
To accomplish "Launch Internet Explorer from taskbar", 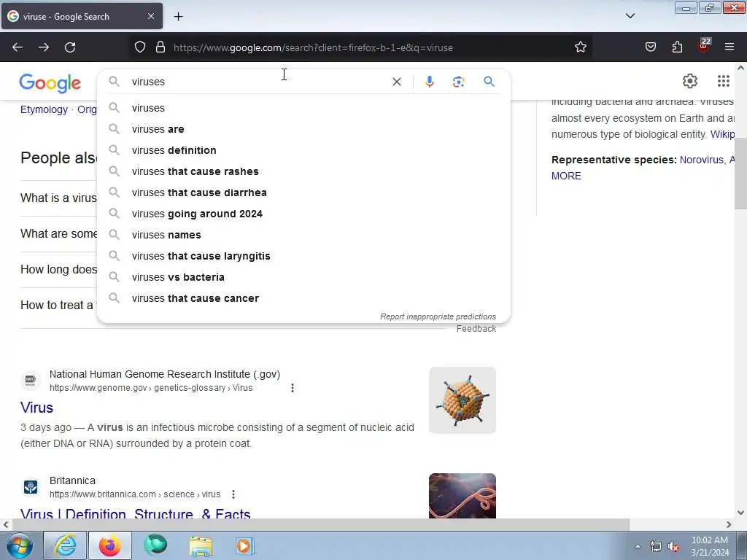I will pyautogui.click(x=65, y=545).
